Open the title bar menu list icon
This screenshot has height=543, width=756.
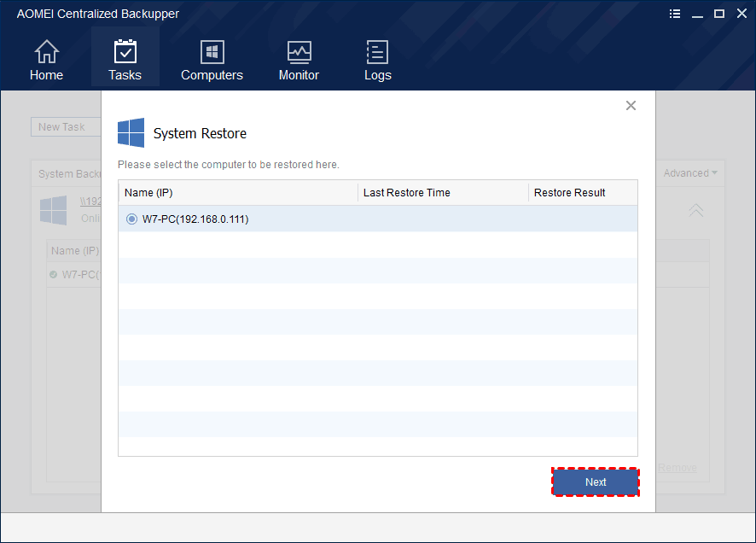675,14
